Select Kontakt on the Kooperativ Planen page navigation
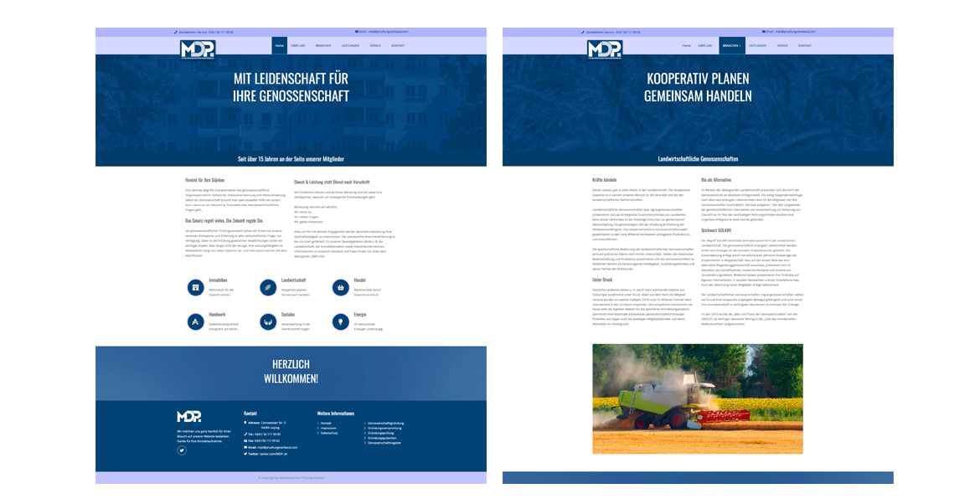The height and width of the screenshot is (504, 980). [805, 45]
